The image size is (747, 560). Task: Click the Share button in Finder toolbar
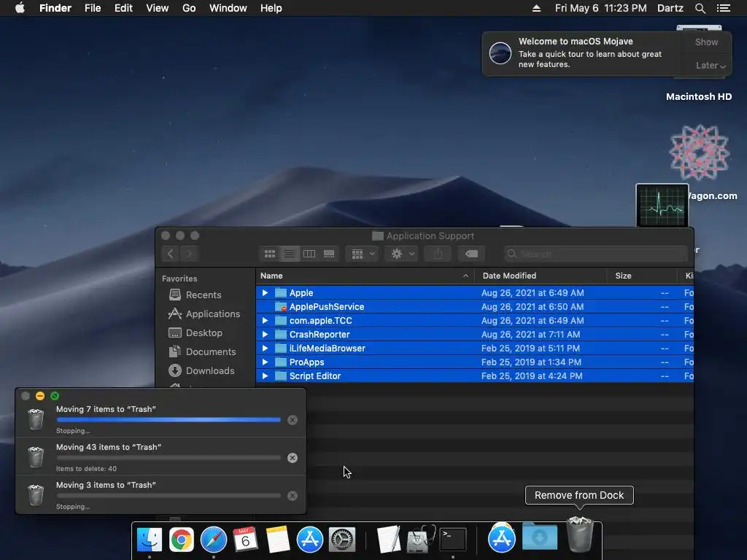(438, 254)
